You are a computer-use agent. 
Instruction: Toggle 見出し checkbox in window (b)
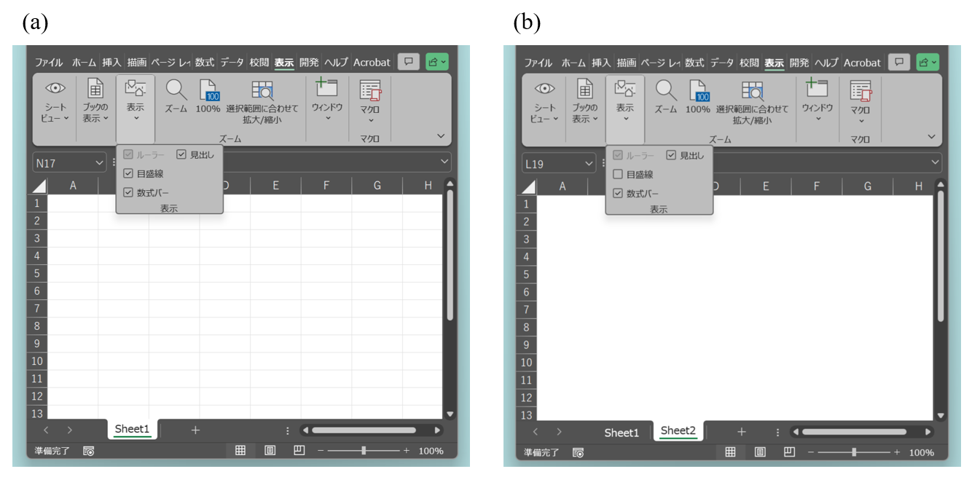pyautogui.click(x=671, y=155)
